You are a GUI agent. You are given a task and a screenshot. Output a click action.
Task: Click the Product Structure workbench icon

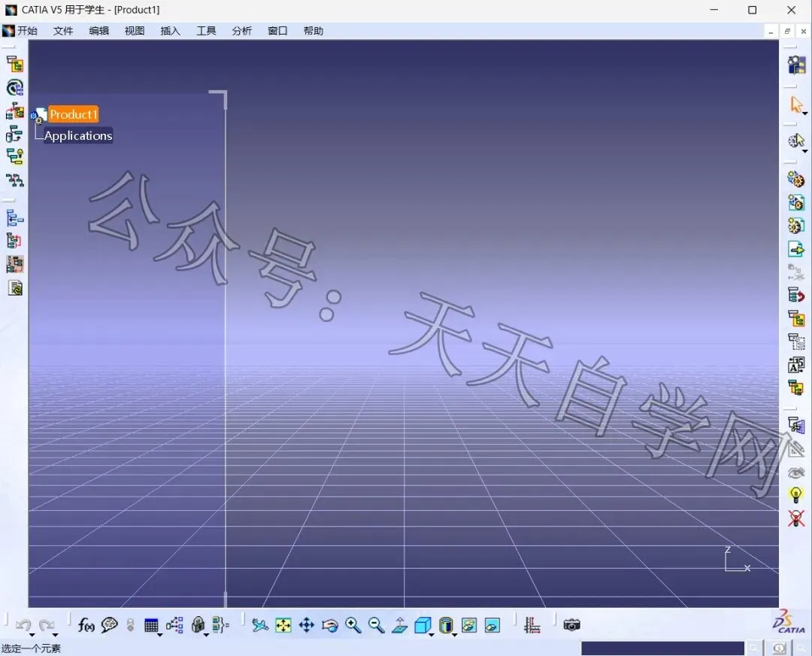point(796,65)
